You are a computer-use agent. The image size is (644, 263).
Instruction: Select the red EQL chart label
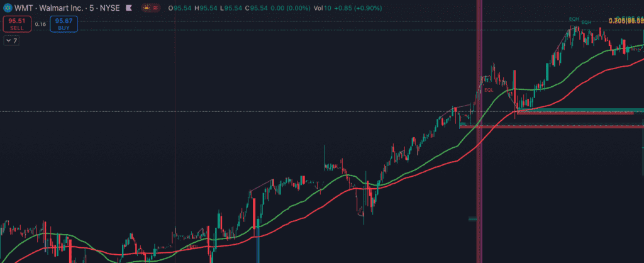(x=488, y=89)
